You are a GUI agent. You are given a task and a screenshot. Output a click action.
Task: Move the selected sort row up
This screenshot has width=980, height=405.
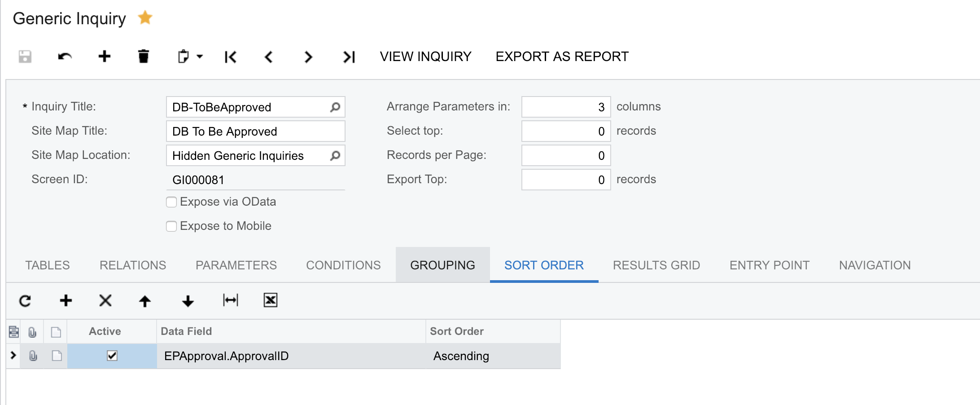click(144, 301)
